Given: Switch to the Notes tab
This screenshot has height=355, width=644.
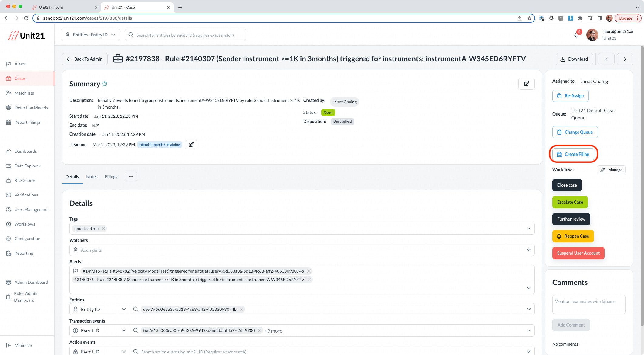Looking at the screenshot, I should [92, 177].
